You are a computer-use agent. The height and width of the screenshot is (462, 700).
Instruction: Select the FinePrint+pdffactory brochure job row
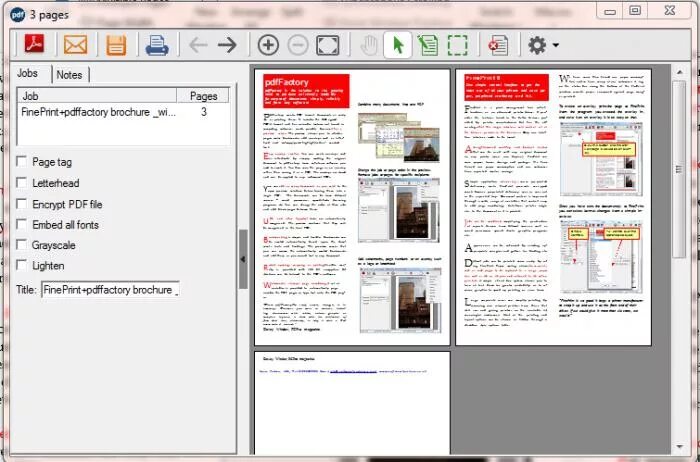pos(123,112)
